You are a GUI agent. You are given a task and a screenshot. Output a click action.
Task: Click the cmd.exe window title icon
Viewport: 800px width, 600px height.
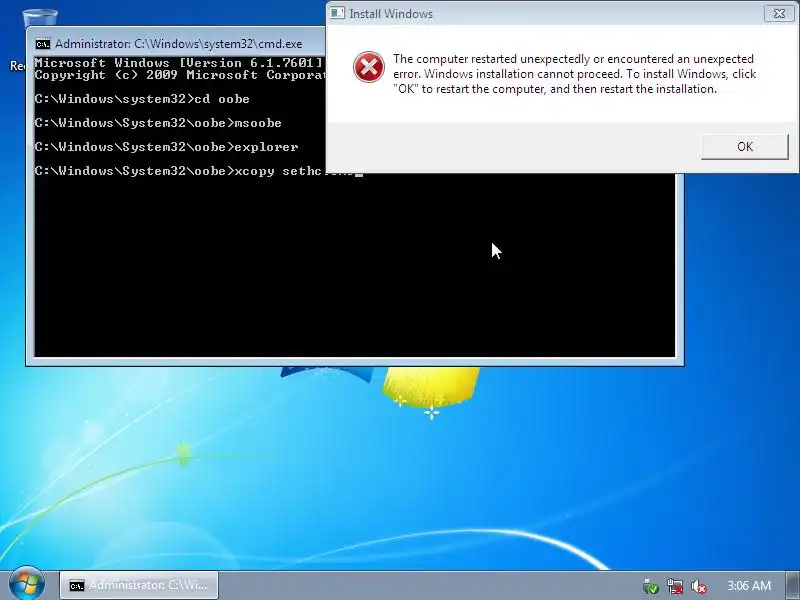(43, 44)
